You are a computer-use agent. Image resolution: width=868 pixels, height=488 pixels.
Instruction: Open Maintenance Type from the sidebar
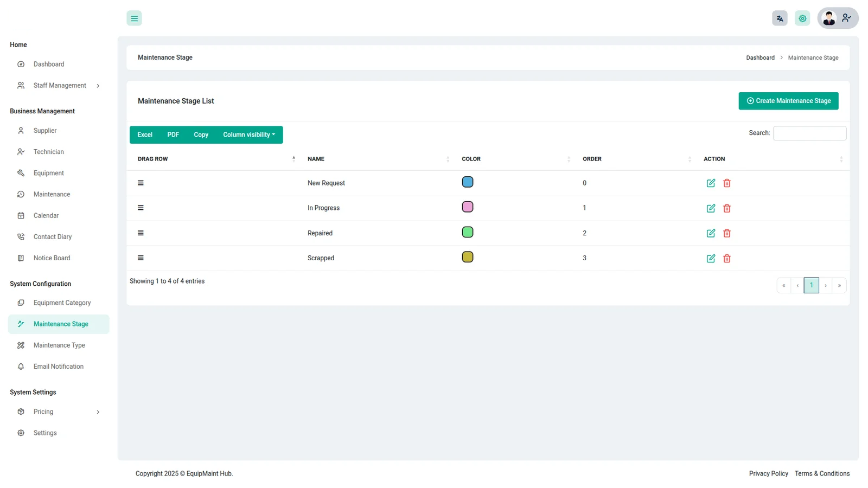59,345
